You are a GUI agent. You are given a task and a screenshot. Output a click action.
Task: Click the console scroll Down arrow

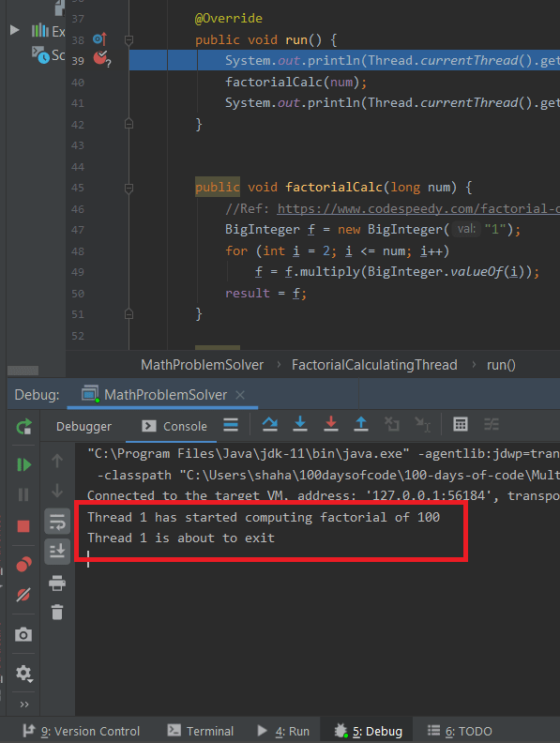coord(57,491)
